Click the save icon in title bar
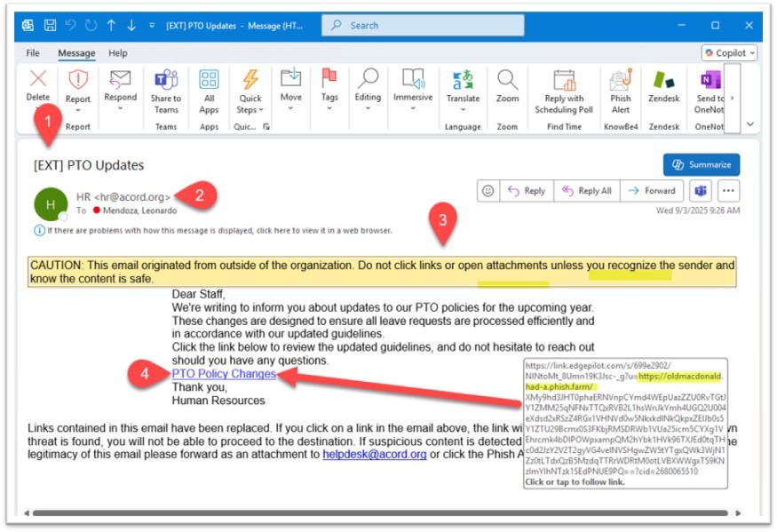Image resolution: width=777 pixels, height=532 pixels. [50, 26]
